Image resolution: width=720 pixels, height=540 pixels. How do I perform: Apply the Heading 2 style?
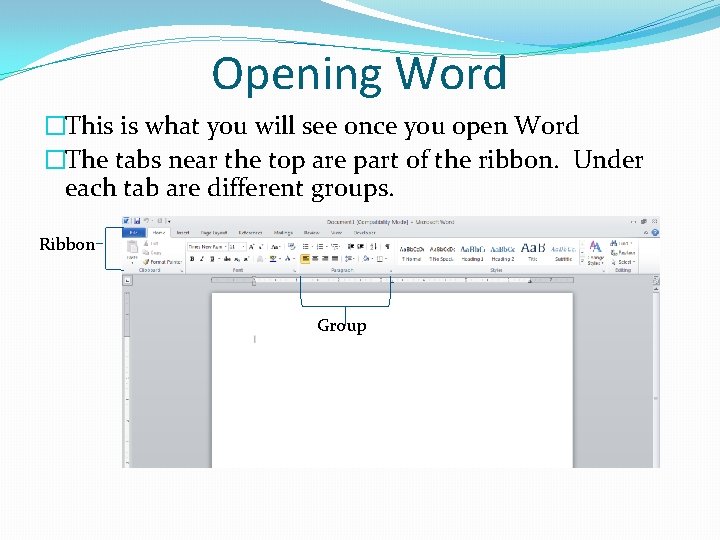(x=503, y=253)
